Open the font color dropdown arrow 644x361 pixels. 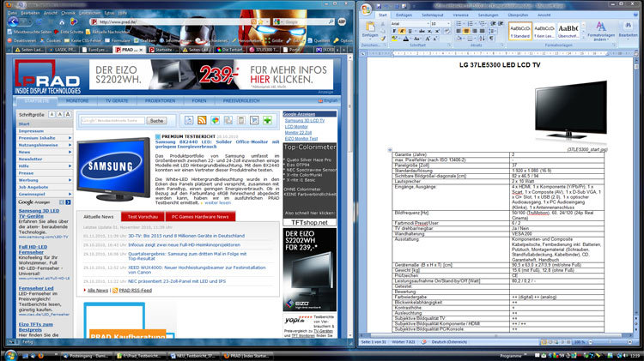click(410, 39)
